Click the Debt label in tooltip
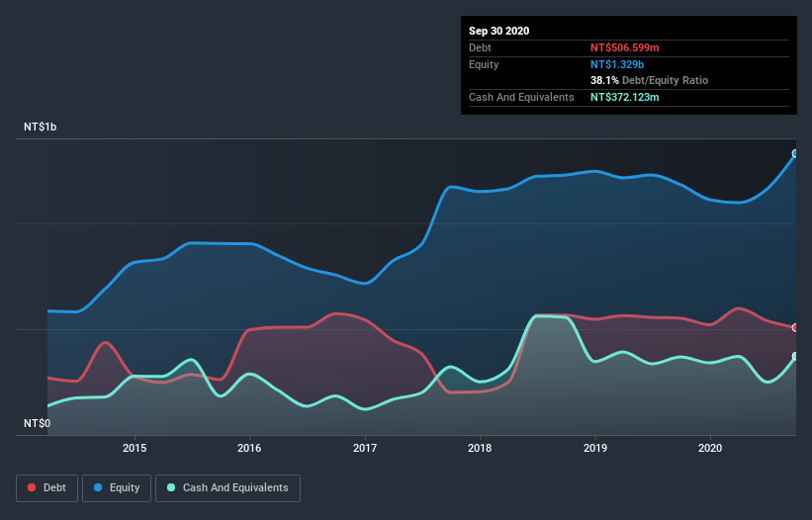This screenshot has width=812, height=520. pos(480,47)
